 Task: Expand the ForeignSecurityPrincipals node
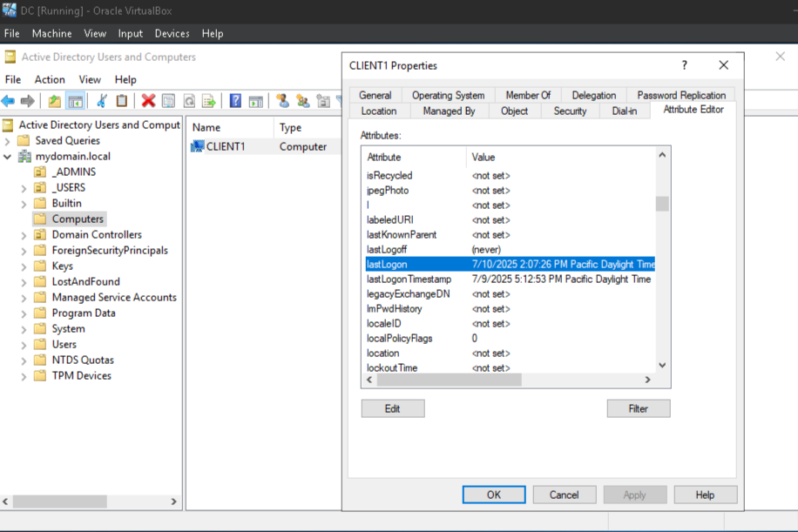pos(24,251)
